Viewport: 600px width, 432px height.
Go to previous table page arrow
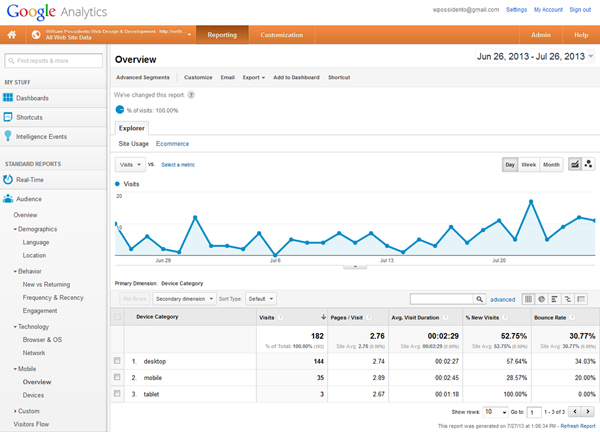click(575, 412)
